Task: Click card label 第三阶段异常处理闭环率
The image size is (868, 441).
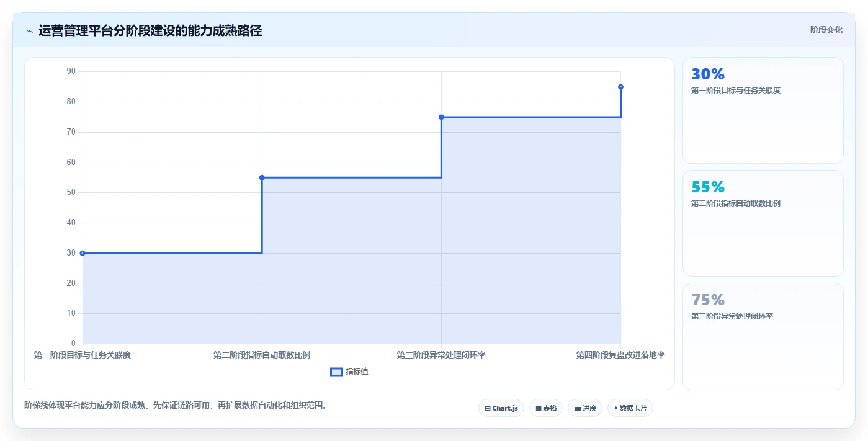Action: [x=732, y=316]
